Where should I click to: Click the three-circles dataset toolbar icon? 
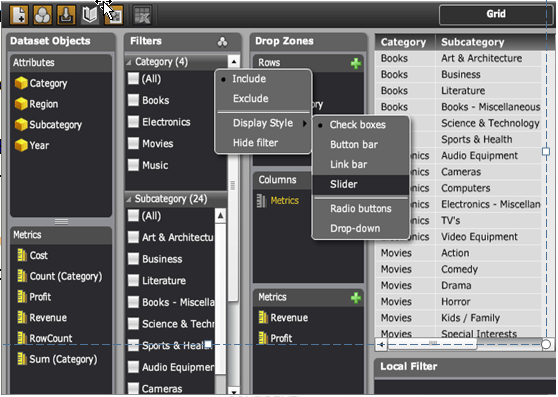click(x=42, y=15)
